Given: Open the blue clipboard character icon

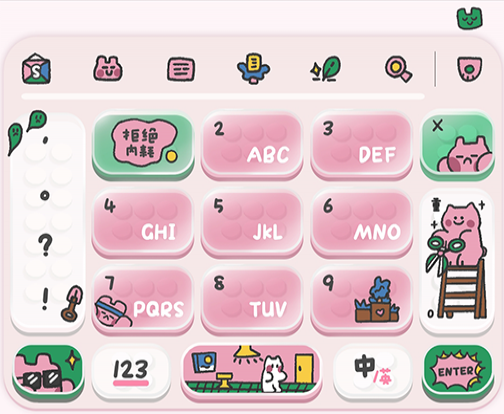Looking at the screenshot, I should pyautogui.click(x=253, y=68).
